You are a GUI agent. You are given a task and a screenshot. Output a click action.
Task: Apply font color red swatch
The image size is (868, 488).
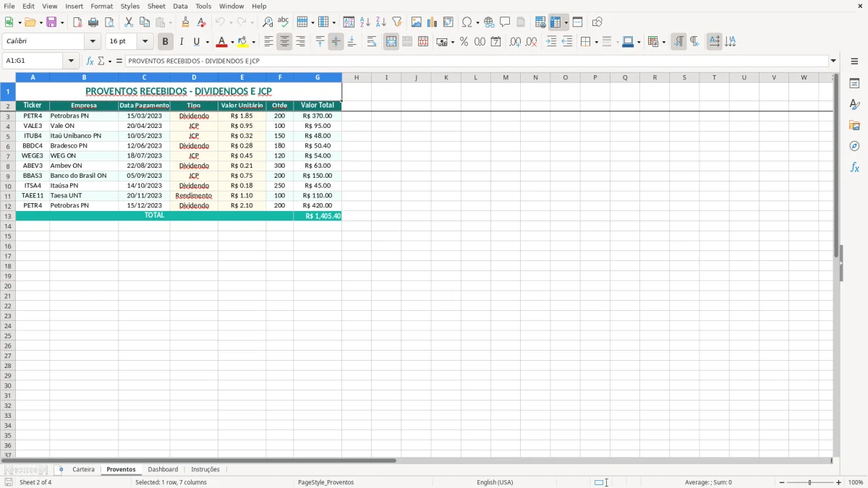coord(222,42)
